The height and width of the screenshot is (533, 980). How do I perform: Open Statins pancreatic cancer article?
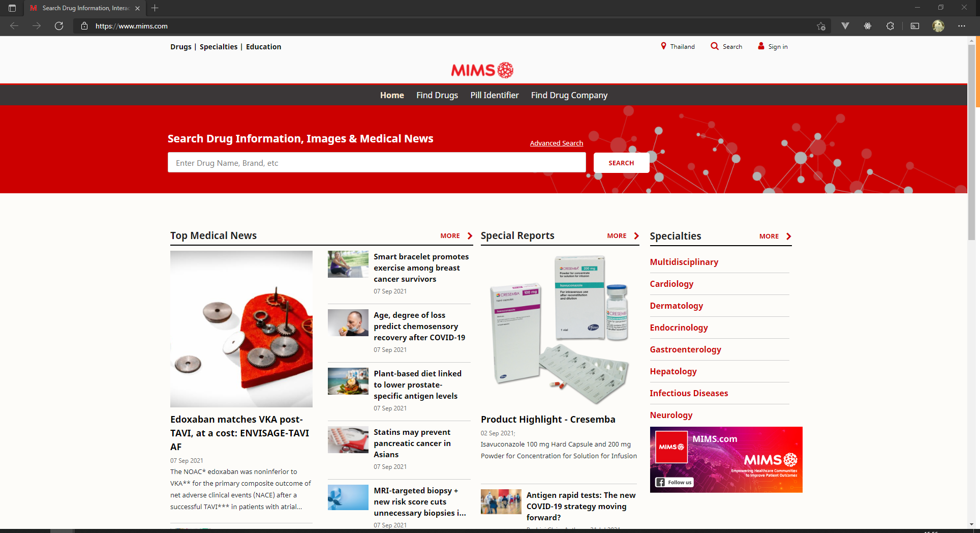(412, 443)
